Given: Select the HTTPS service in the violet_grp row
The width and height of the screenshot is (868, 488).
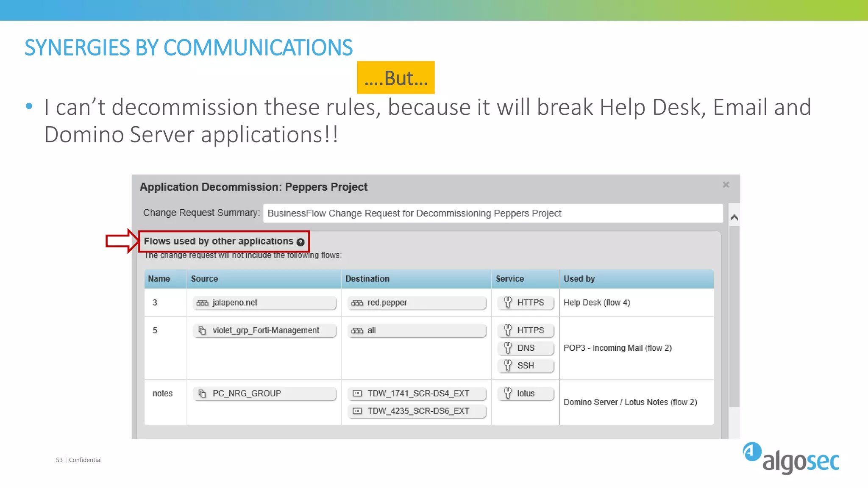Looking at the screenshot, I should [x=526, y=330].
